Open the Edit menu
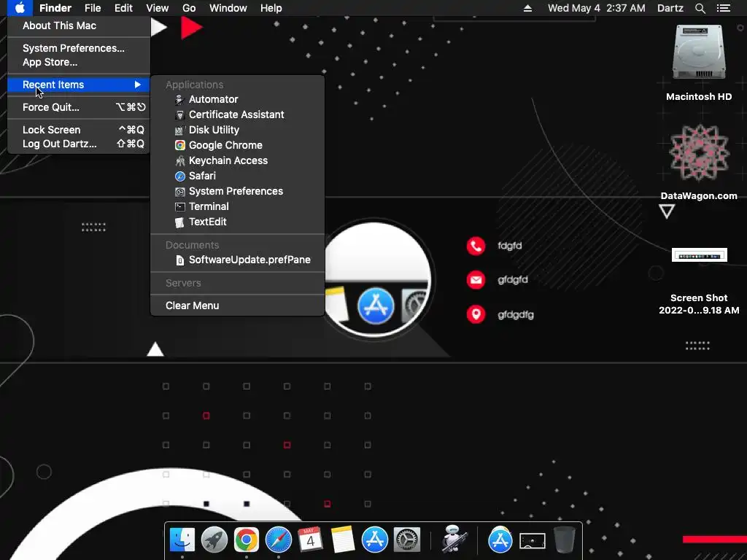The image size is (747, 560). [123, 8]
